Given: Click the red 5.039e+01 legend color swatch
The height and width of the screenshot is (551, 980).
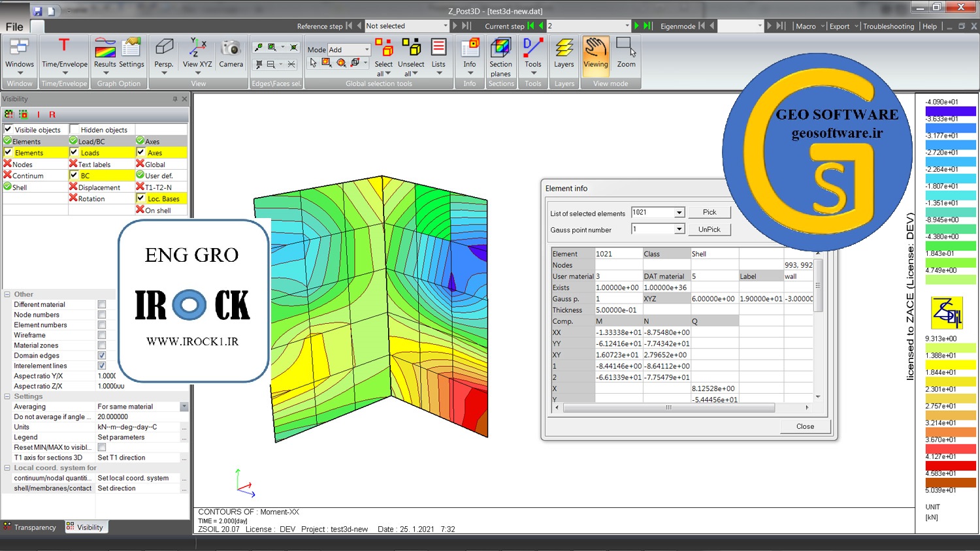Looking at the screenshot, I should click(950, 482).
